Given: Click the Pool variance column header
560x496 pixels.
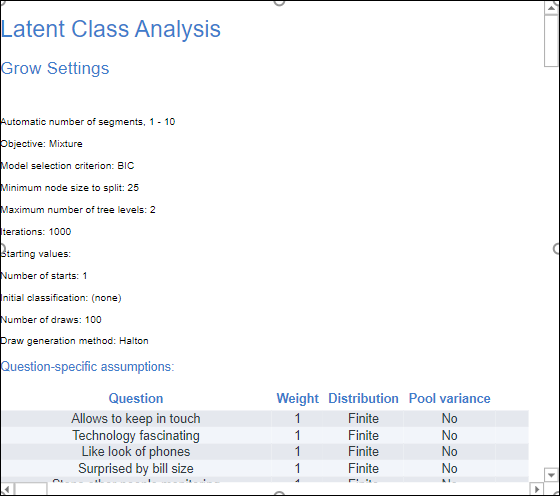Looking at the screenshot, I should 449,399.
